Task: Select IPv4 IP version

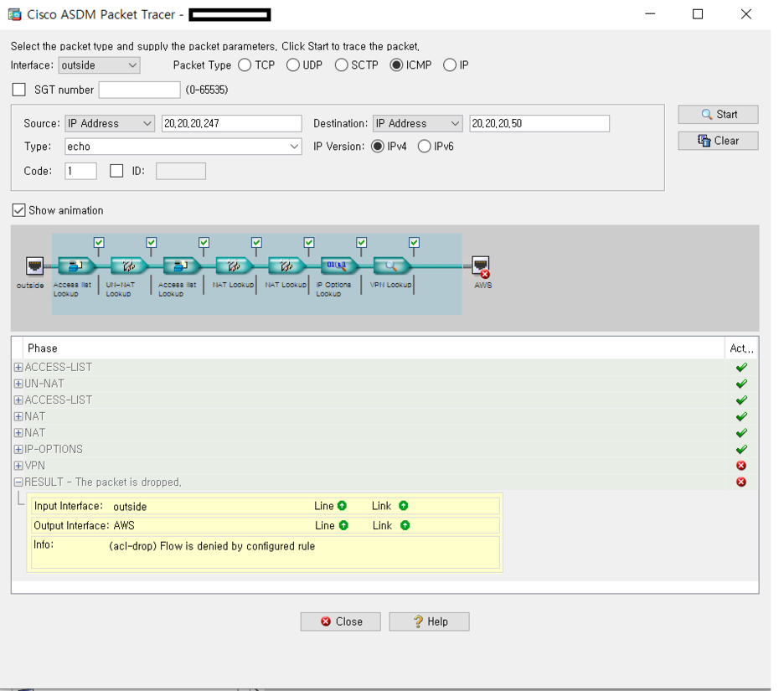Action: [378, 147]
